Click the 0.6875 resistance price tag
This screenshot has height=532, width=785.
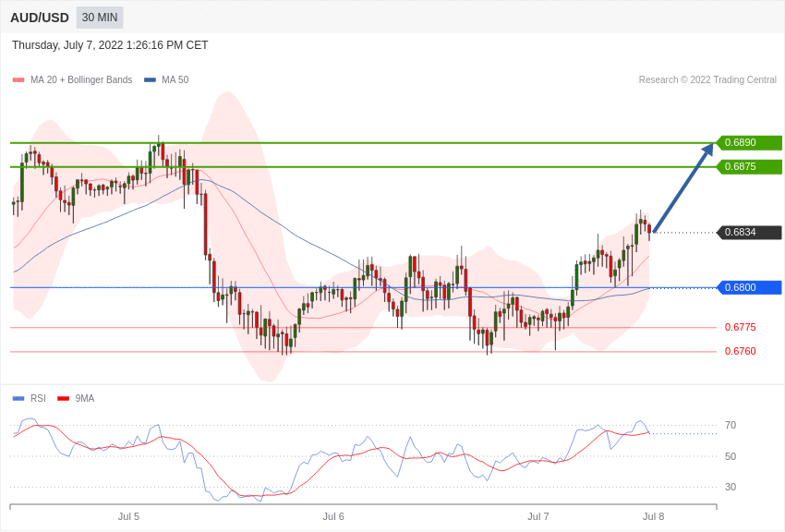(750, 166)
